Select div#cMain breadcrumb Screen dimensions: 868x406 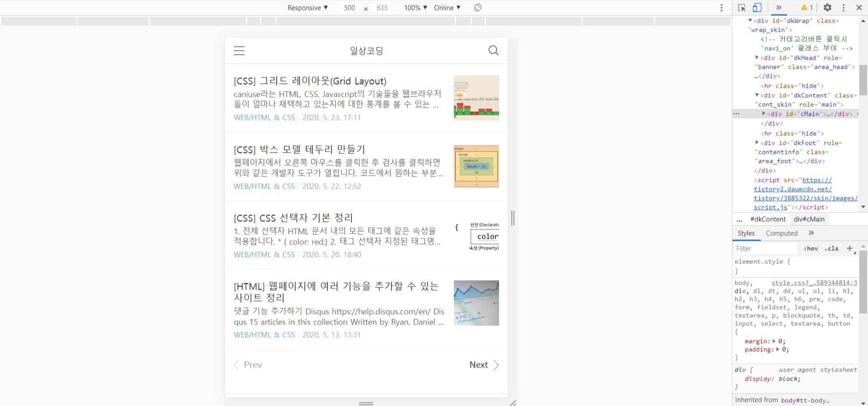(809, 219)
